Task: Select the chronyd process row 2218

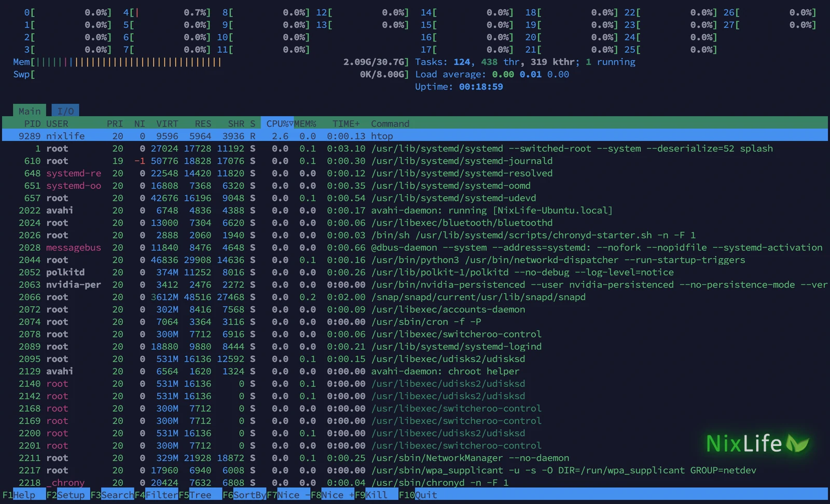Action: point(415,483)
